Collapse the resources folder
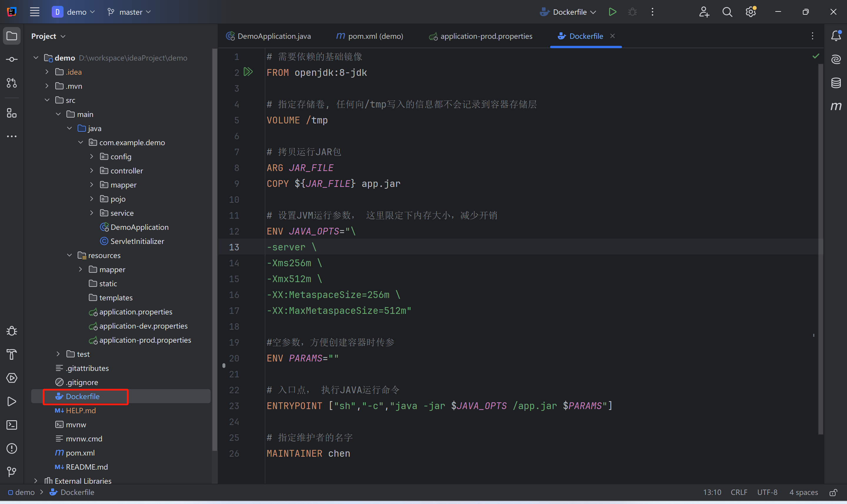Image resolution: width=847 pixels, height=504 pixels. 69,255
